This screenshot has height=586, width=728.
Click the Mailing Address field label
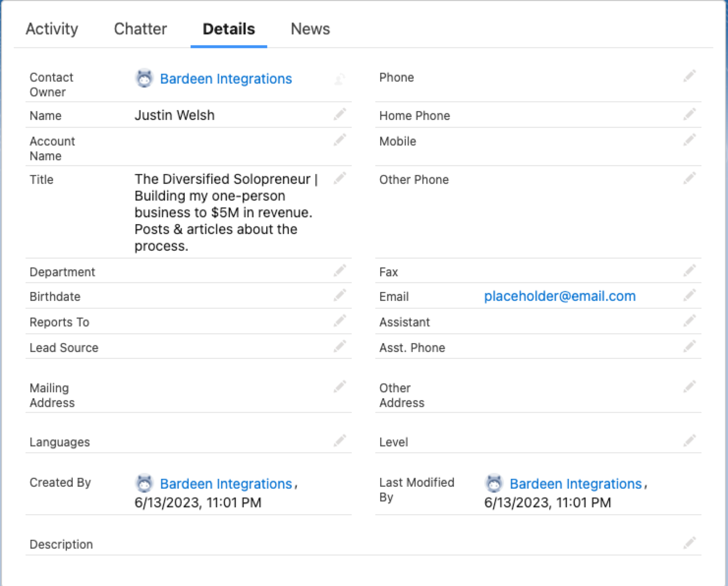[x=52, y=395]
